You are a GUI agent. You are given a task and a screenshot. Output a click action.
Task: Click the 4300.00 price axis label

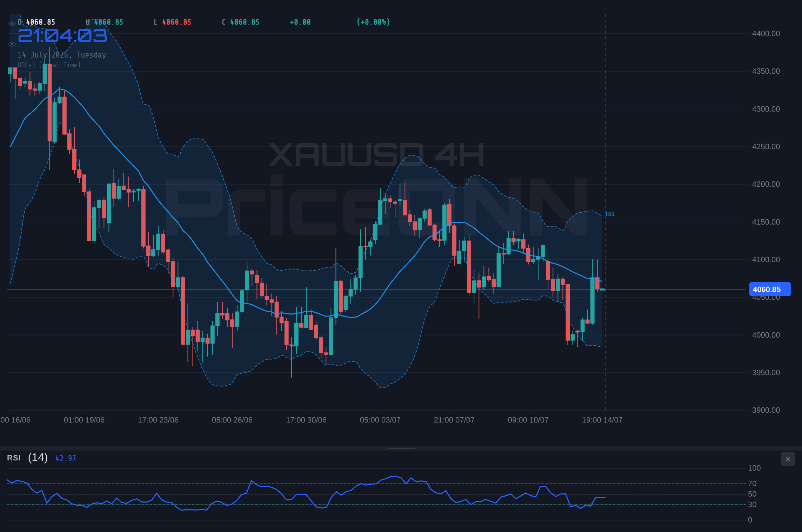766,109
